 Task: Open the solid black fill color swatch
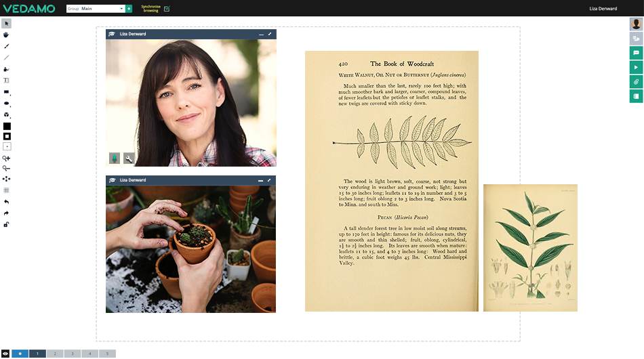point(7,127)
